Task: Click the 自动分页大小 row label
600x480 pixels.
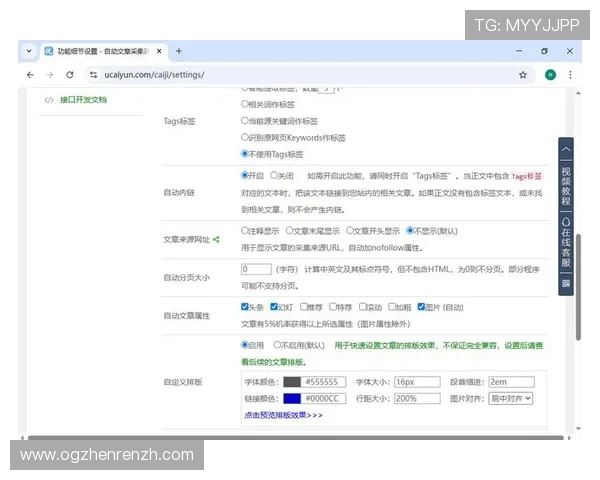Action: [x=187, y=278]
